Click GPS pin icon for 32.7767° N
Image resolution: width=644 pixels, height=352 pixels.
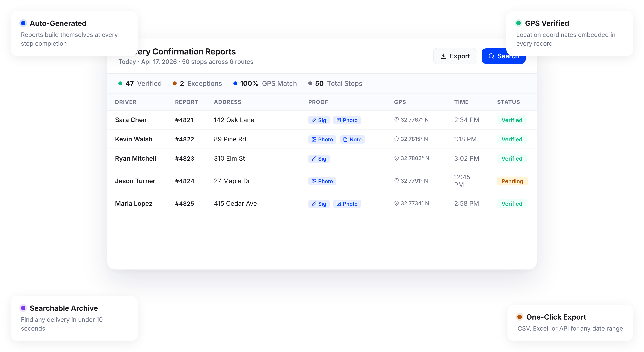pyautogui.click(x=396, y=120)
